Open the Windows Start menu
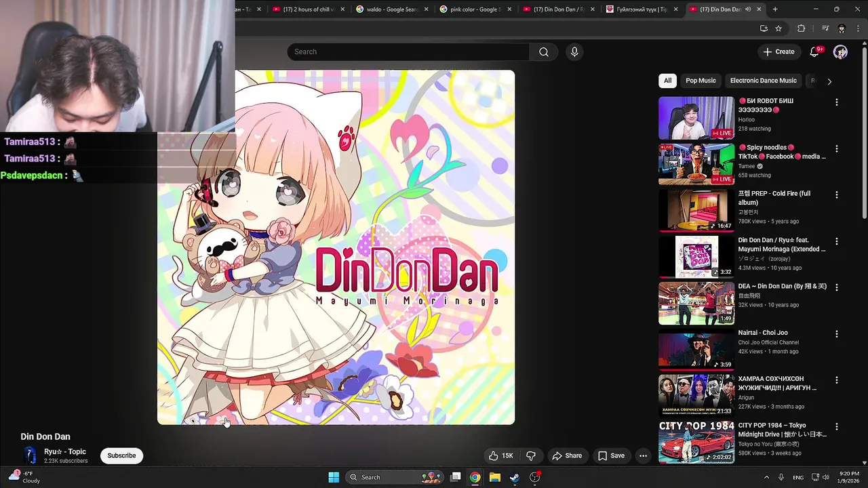 pyautogui.click(x=334, y=477)
